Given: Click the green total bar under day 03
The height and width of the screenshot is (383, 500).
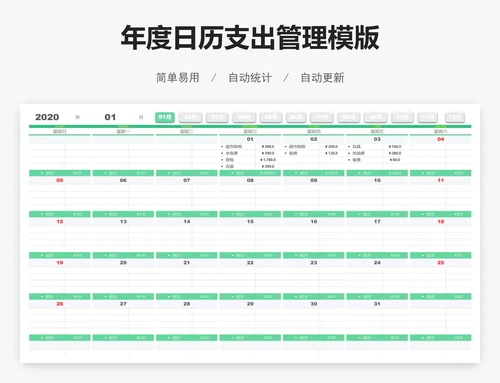Looking at the screenshot, I should (x=377, y=173).
